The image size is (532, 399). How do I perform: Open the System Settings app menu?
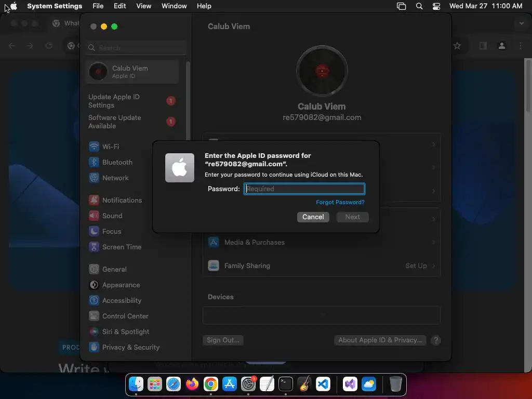55,6
